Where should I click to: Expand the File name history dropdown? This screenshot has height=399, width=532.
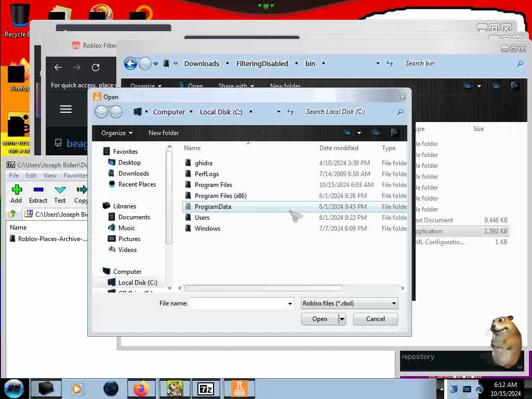[x=290, y=303]
